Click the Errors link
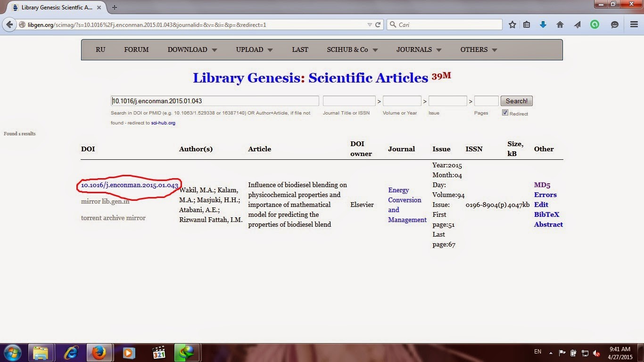 [545, 195]
